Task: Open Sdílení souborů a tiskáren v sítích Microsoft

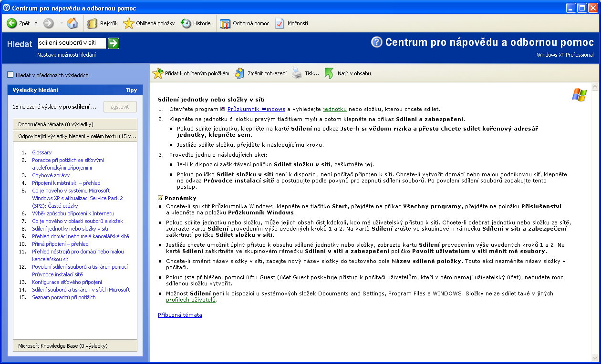Action: [81, 290]
